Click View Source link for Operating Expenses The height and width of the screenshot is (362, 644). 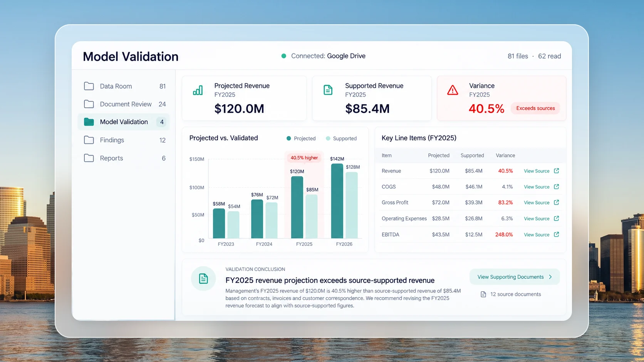537,219
